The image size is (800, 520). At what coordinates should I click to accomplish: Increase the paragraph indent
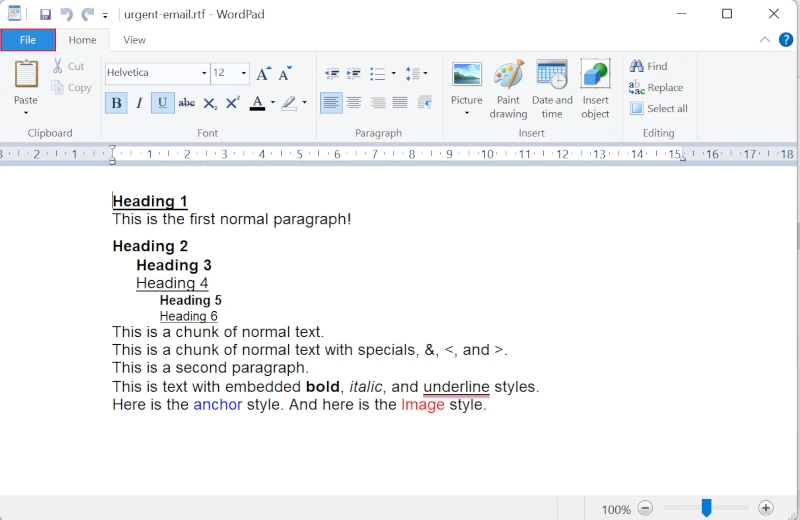354,74
